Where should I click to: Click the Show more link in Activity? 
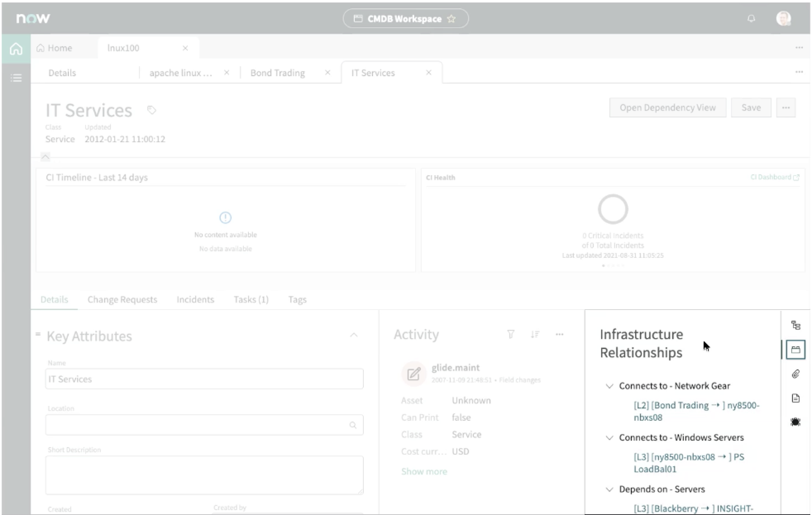(x=424, y=472)
